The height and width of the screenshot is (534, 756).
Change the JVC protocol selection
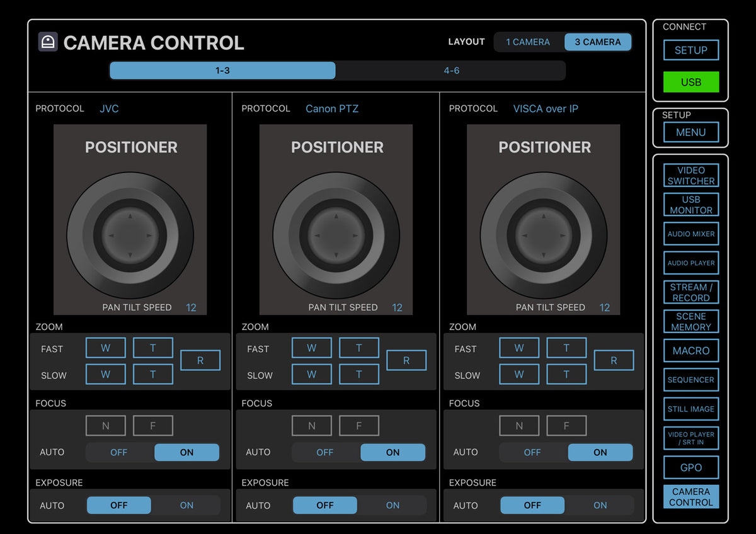(x=109, y=108)
